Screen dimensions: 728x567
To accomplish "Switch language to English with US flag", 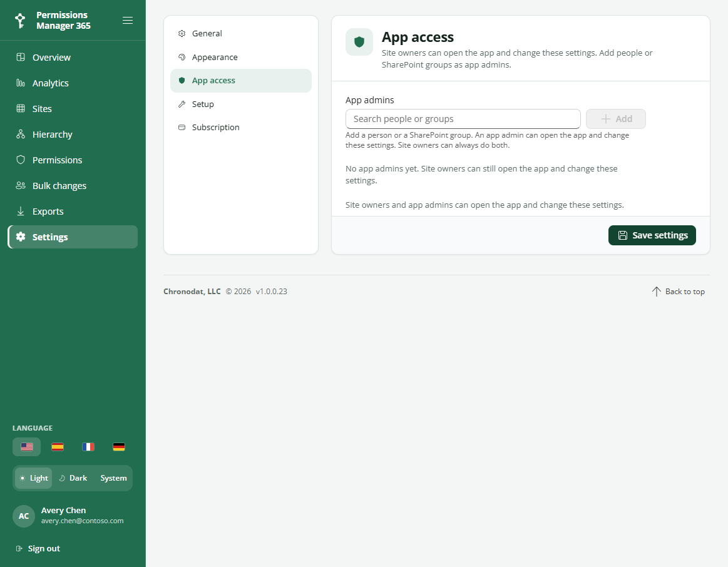I will point(26,447).
